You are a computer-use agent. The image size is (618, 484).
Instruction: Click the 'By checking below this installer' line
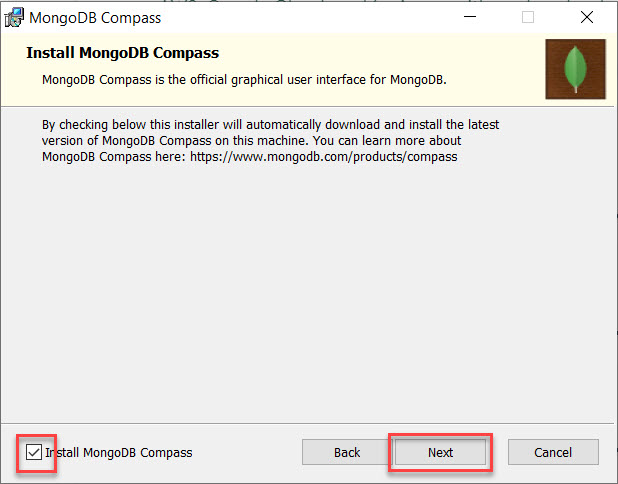(x=270, y=125)
